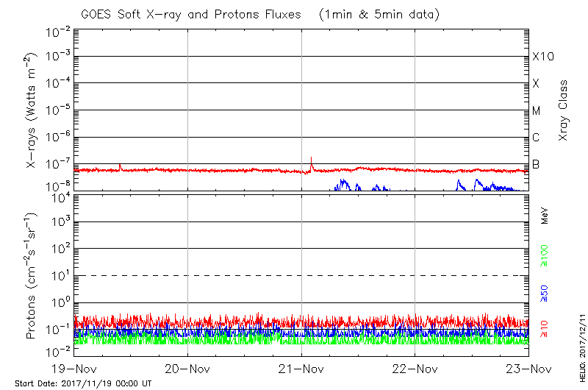This screenshot has width=588, height=390.
Task: Click the B class label on right axis
Action: tap(537, 164)
